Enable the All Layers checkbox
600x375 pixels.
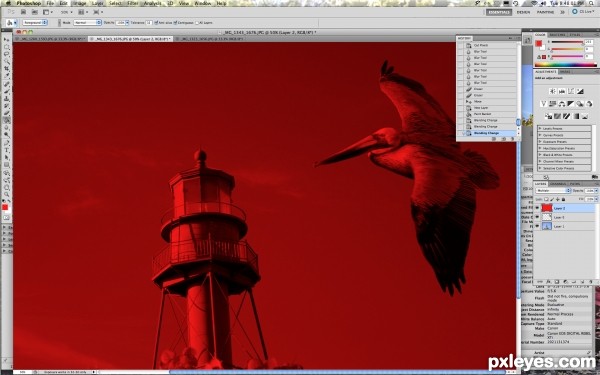197,23
